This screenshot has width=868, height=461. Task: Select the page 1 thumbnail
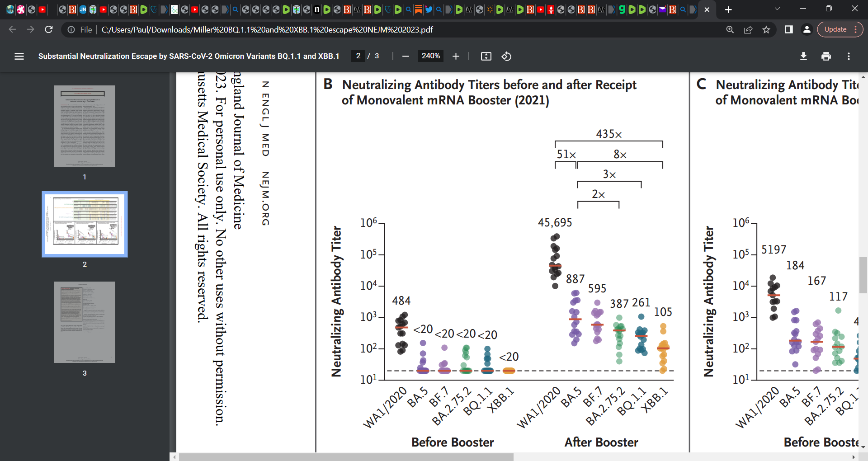[85, 126]
